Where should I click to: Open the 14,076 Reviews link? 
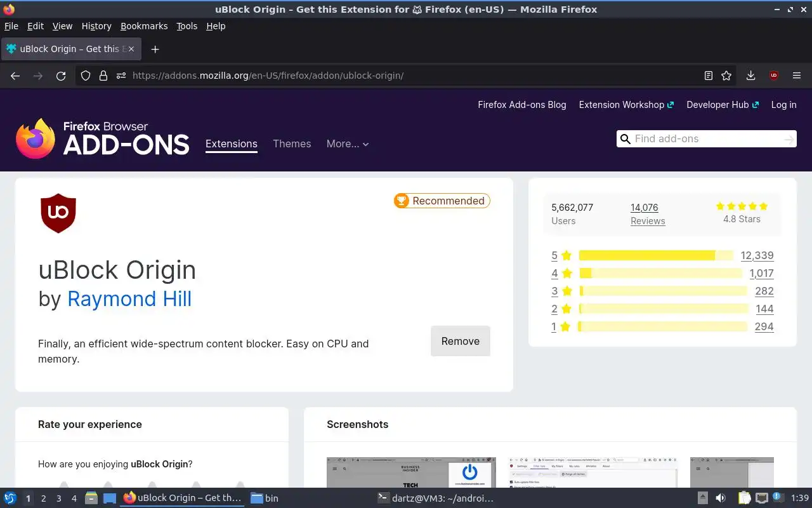pyautogui.click(x=648, y=214)
